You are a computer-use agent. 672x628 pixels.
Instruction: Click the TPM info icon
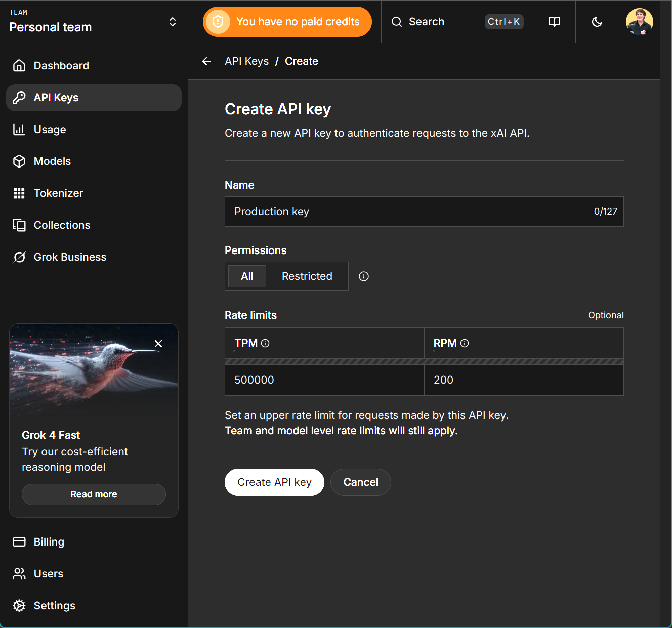265,343
